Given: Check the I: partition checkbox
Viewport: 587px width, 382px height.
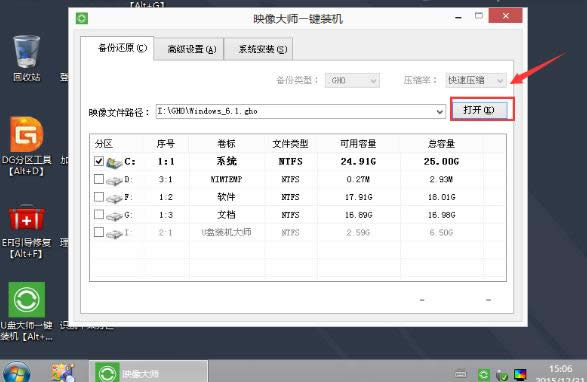Looking at the screenshot, I should 99,232.
